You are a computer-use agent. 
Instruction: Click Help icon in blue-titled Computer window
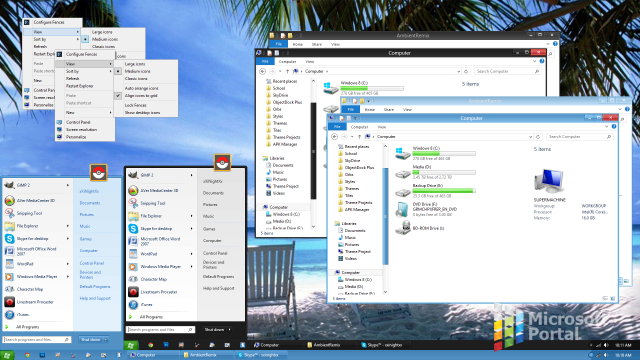[613, 127]
